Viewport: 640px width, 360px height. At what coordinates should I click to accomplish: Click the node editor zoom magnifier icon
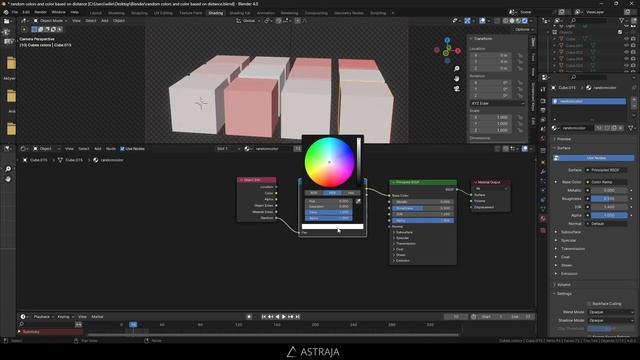[8, 169]
